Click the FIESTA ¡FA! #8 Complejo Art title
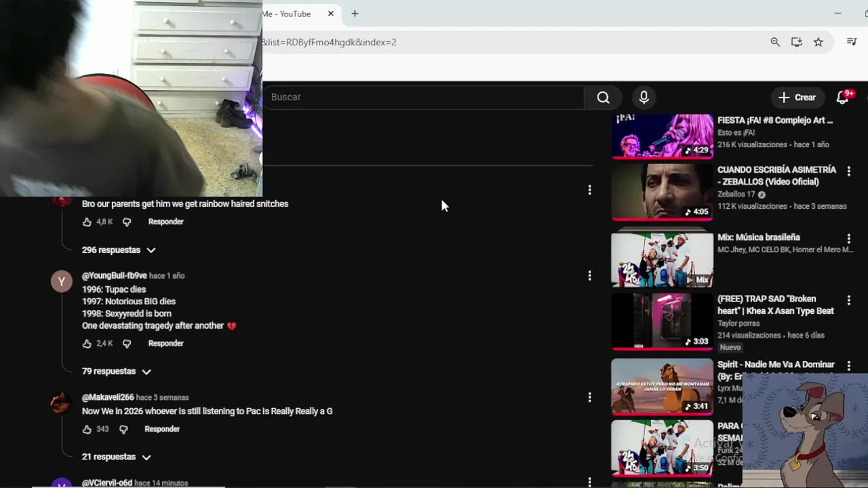868x488 pixels. point(775,121)
